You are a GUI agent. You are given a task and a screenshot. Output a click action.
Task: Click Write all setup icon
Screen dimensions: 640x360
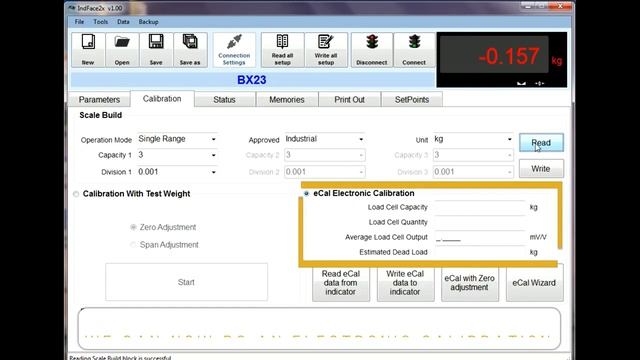326,50
